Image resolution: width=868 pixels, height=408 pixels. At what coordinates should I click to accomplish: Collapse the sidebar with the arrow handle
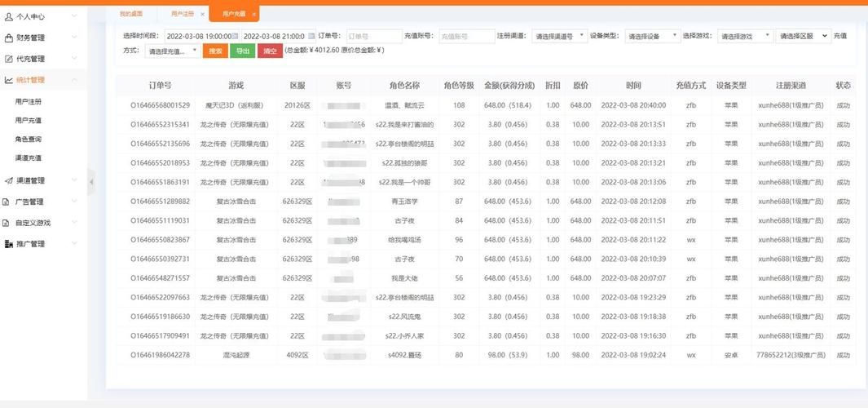(91, 181)
